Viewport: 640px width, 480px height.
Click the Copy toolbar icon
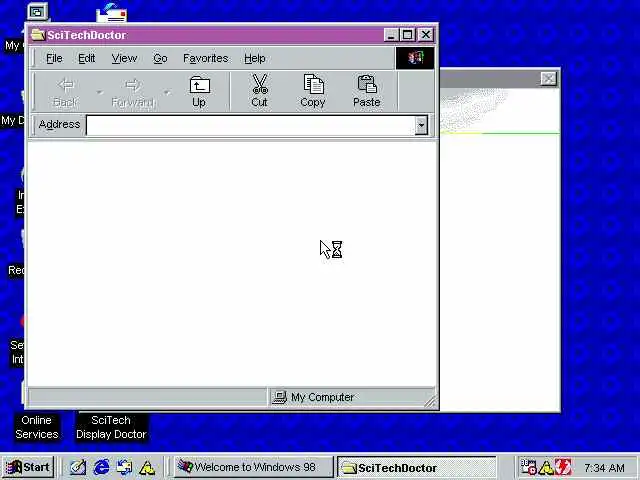pyautogui.click(x=313, y=91)
